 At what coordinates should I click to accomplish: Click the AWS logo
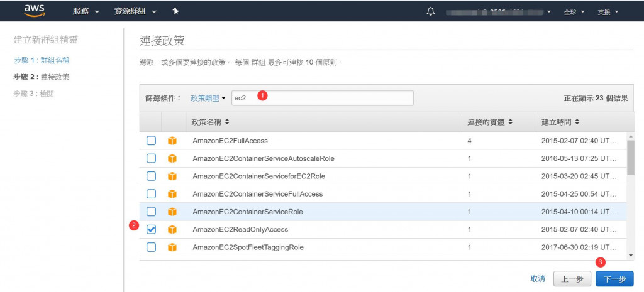coord(35,11)
